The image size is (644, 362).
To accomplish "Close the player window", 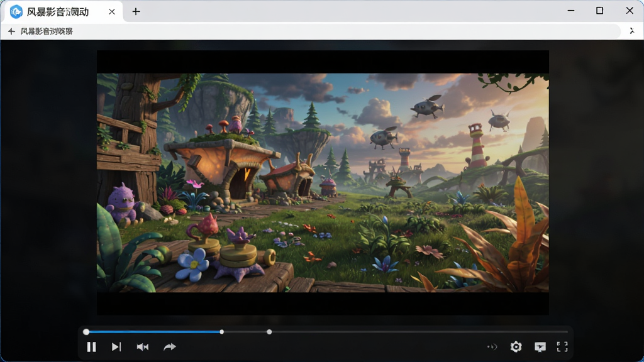I will [630, 11].
